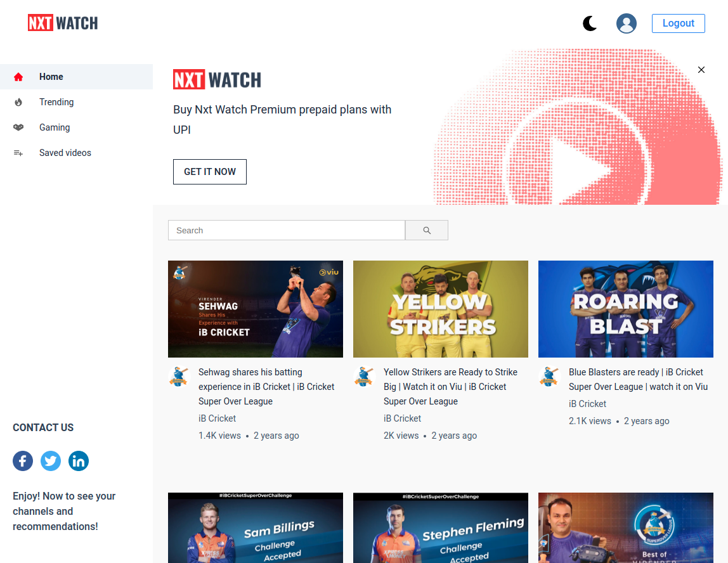
Task: Click the channel avatar beside Yellow Strikers video
Action: tap(364, 377)
